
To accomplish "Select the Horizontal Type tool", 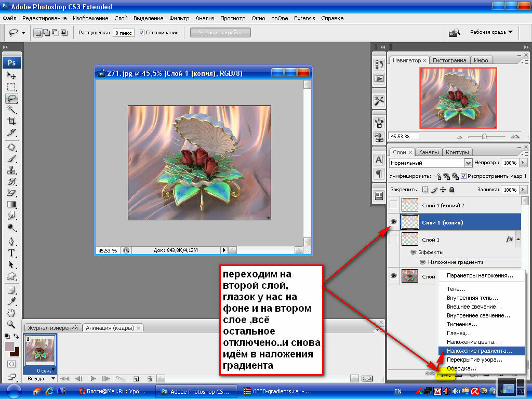I will [x=11, y=253].
